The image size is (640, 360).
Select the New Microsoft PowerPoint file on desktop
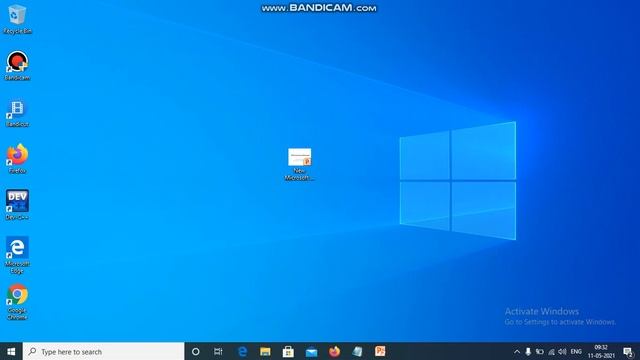click(299, 164)
